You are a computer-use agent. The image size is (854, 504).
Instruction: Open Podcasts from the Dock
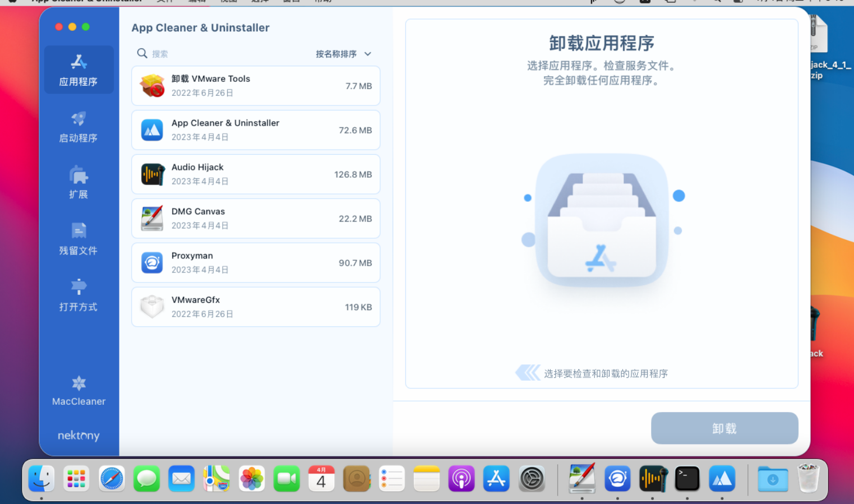[461, 479]
